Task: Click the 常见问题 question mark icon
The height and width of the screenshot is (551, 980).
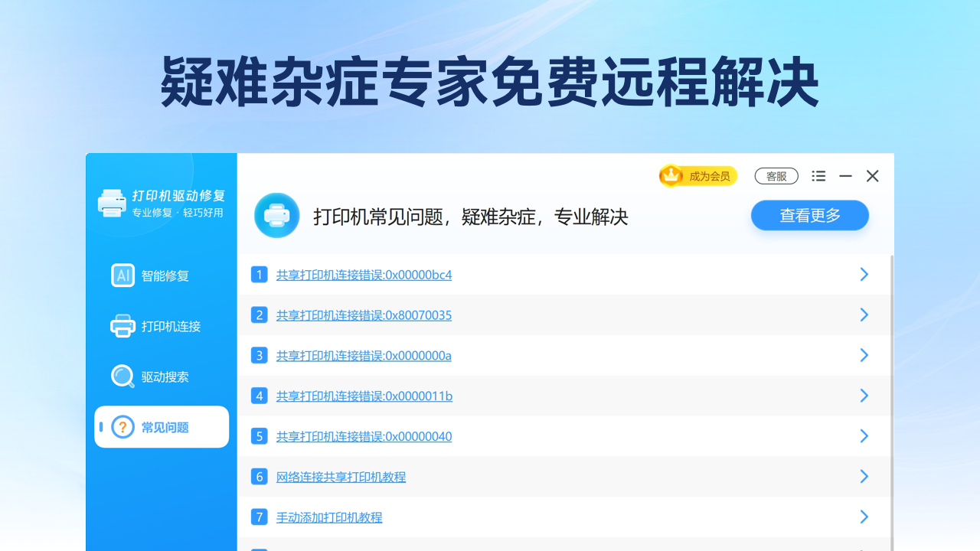Action: point(122,427)
